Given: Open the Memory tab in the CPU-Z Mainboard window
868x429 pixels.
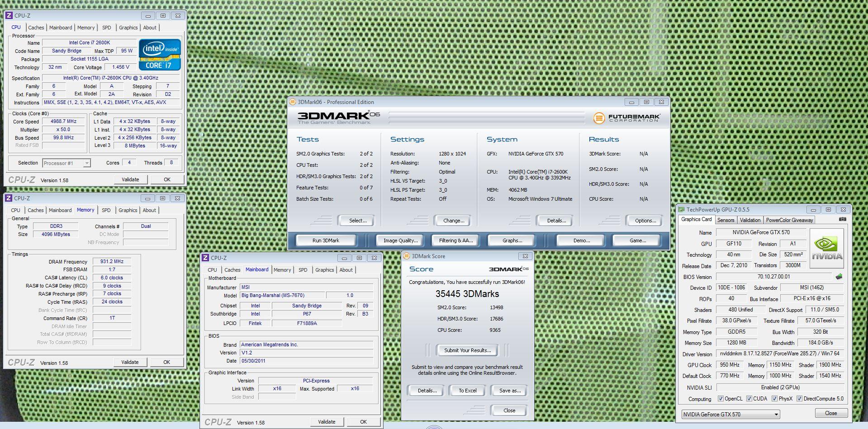Looking at the screenshot, I should pos(282,270).
